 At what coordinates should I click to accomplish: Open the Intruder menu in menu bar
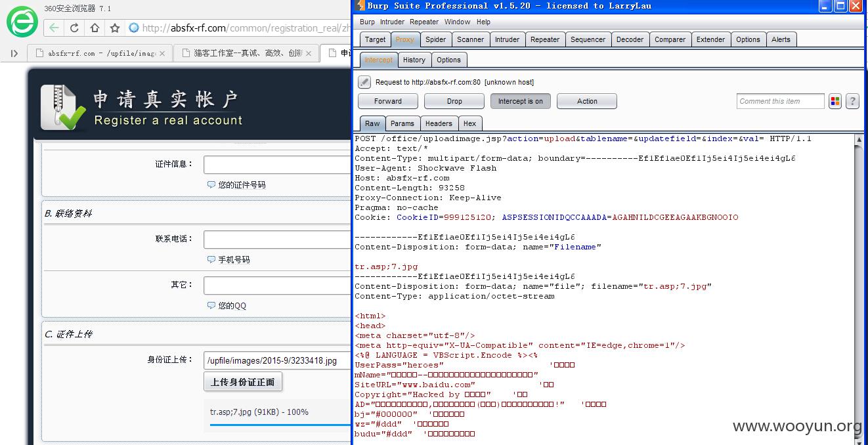(x=392, y=22)
